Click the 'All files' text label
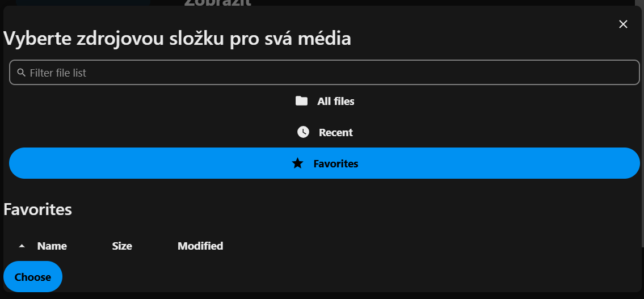644x299 pixels. 336,101
